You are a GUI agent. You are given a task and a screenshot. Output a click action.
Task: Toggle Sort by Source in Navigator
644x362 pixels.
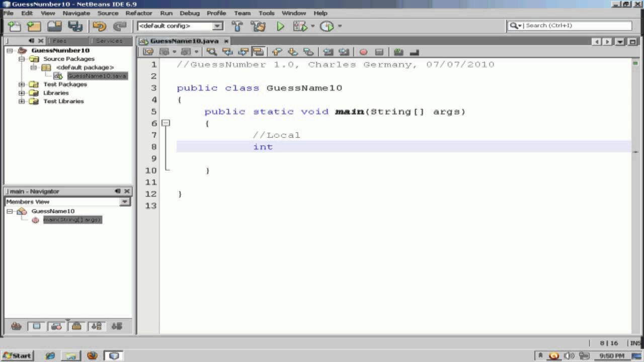(117, 326)
